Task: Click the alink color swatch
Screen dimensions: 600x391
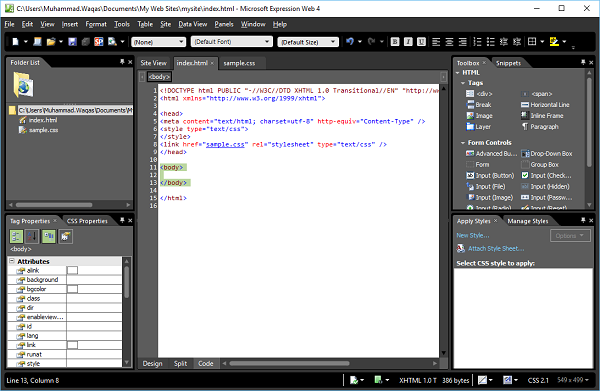Action: [72, 270]
